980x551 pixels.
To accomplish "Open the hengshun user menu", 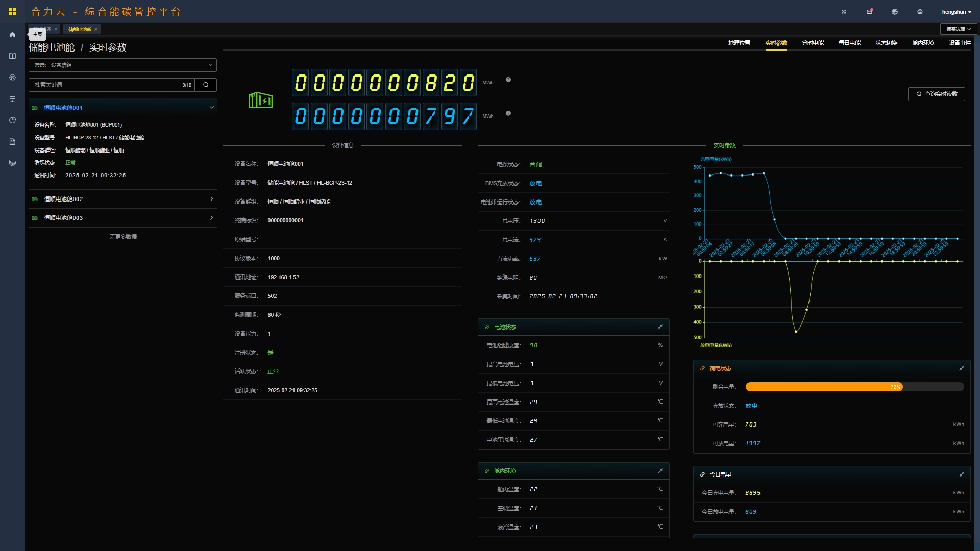I will click(x=957, y=12).
